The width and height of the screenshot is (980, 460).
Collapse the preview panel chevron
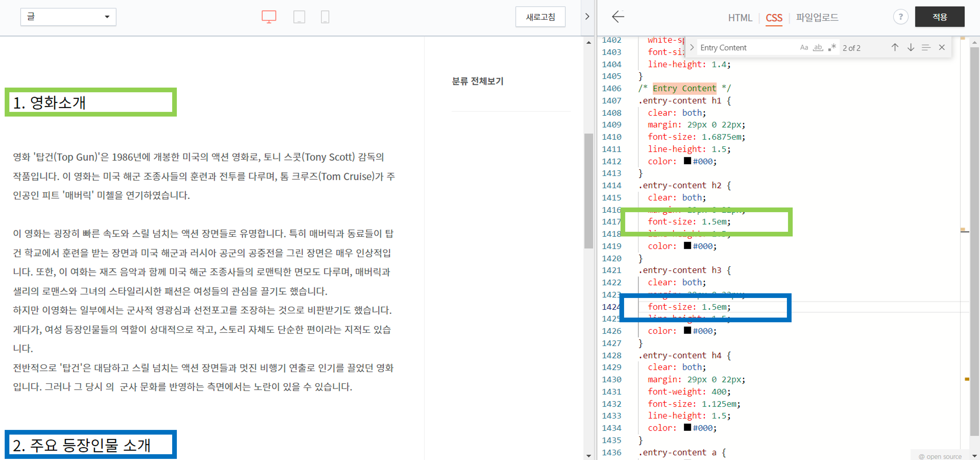[587, 16]
